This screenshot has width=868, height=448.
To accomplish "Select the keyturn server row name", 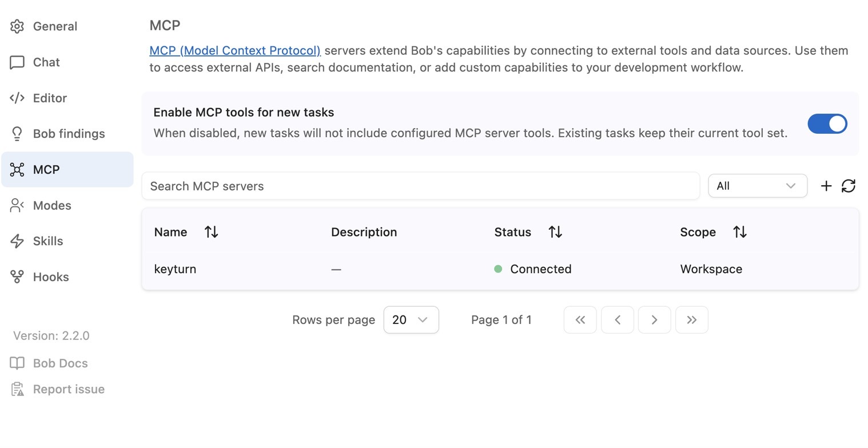I will 175,269.
